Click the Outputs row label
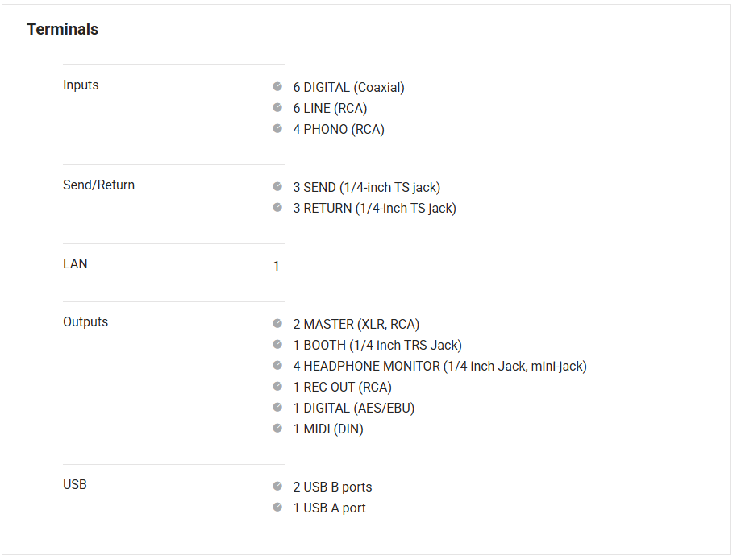733x560 pixels. tap(85, 322)
